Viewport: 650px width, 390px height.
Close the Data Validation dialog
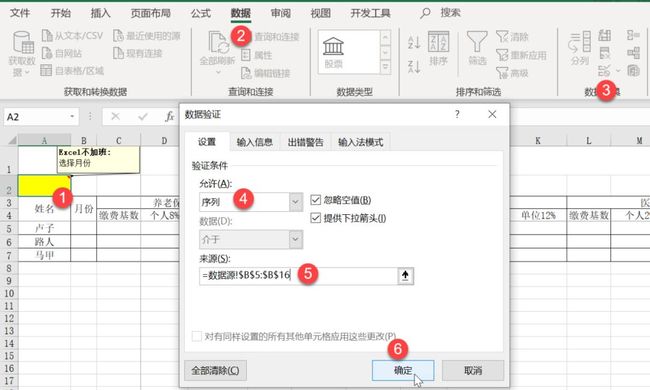click(492, 114)
